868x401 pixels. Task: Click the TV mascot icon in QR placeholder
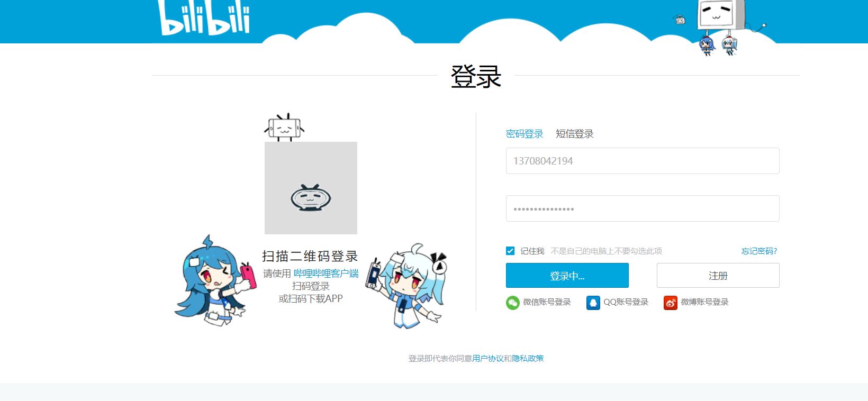pos(311,198)
